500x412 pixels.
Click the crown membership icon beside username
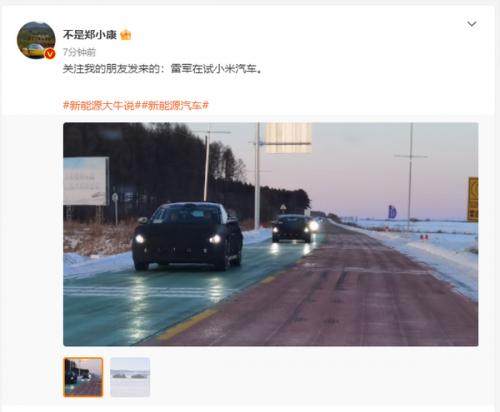pyautogui.click(x=125, y=35)
